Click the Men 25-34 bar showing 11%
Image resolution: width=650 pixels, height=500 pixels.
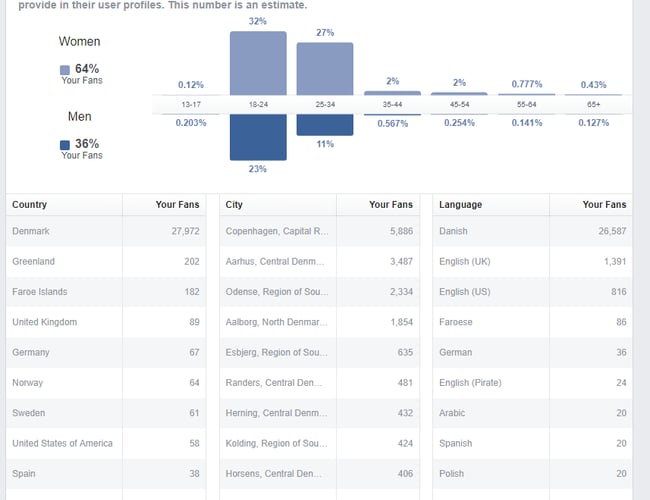324,125
